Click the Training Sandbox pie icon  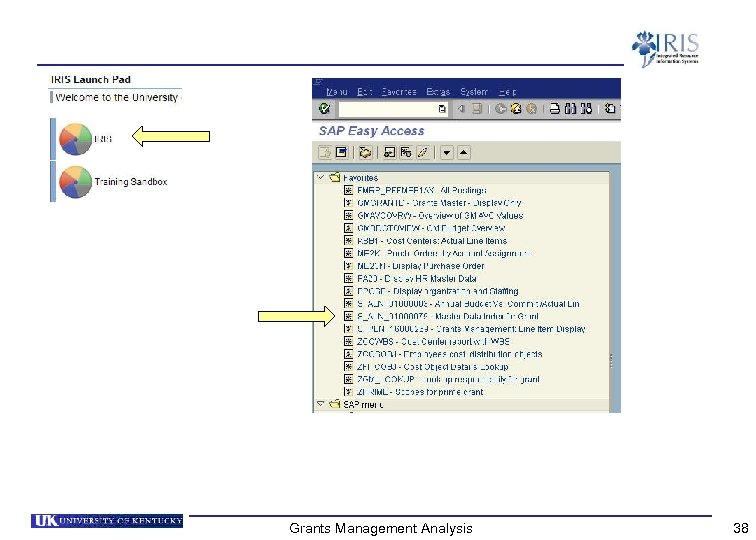point(75,182)
